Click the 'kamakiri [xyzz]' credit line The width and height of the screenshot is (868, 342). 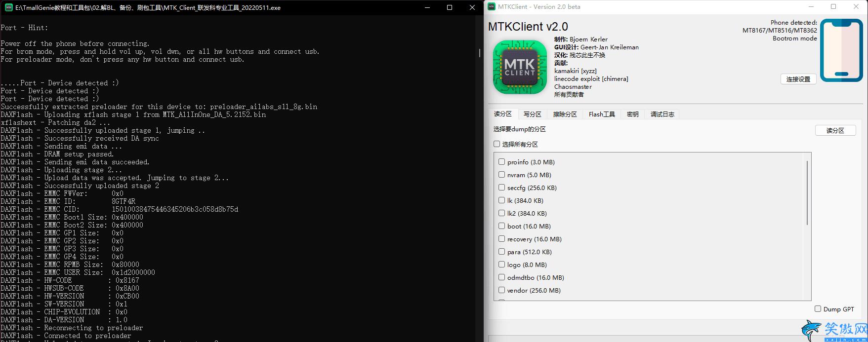click(576, 71)
